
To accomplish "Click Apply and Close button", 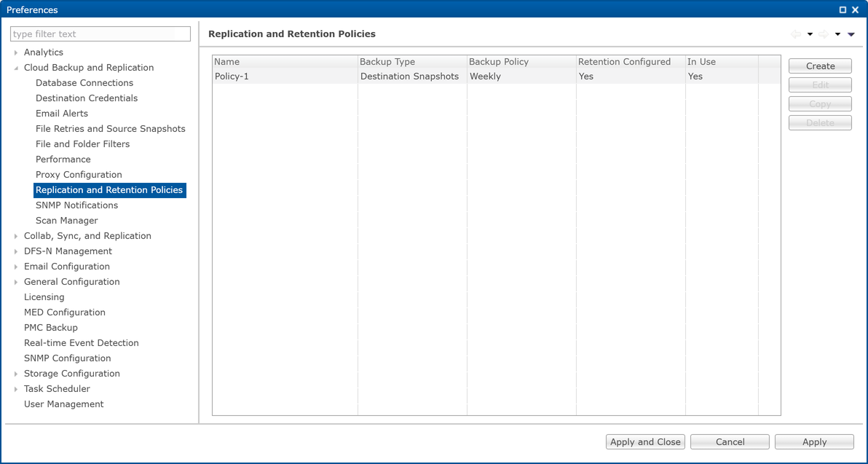I will (x=645, y=442).
